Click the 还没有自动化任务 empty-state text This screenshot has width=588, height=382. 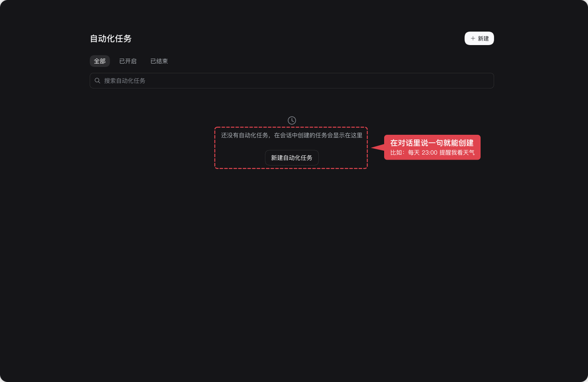pos(292,135)
